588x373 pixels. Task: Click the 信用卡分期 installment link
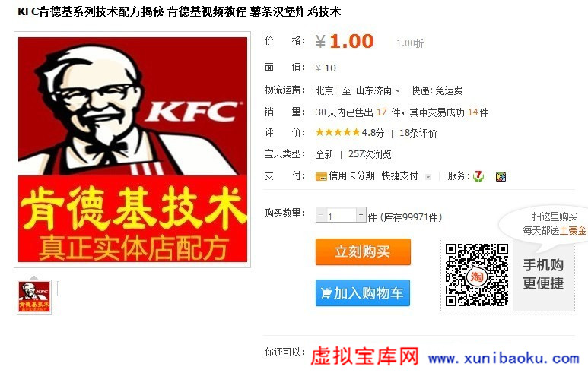pyautogui.click(x=351, y=175)
